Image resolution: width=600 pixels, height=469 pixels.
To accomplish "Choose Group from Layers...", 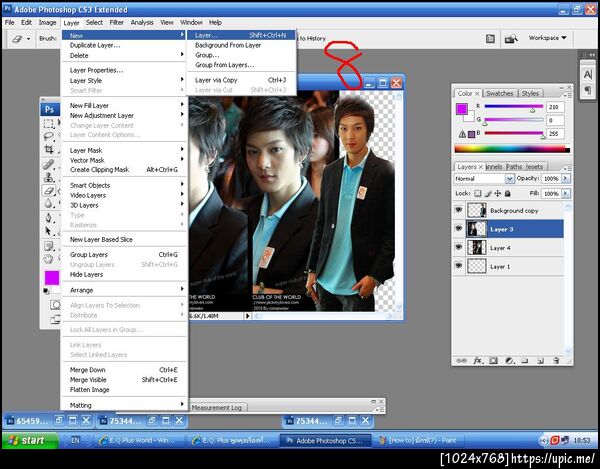I will (241, 65).
